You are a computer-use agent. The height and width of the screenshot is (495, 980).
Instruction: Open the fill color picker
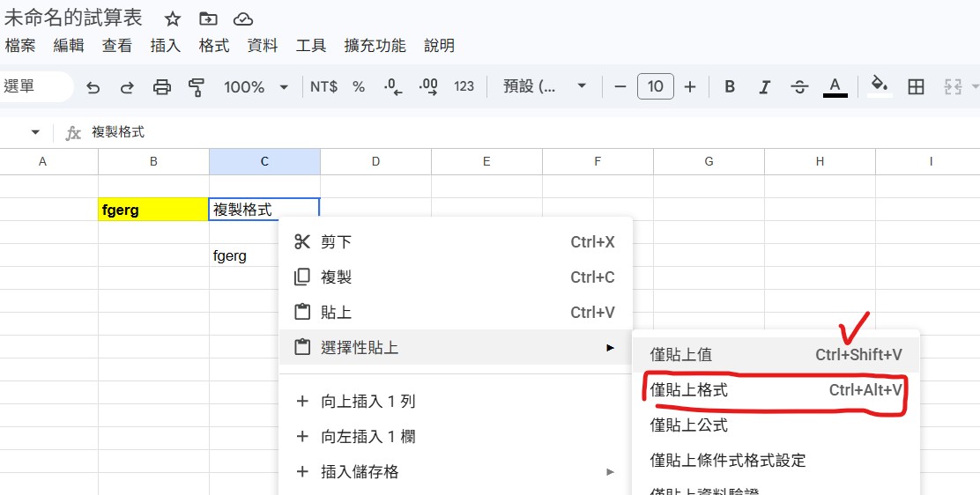point(880,86)
